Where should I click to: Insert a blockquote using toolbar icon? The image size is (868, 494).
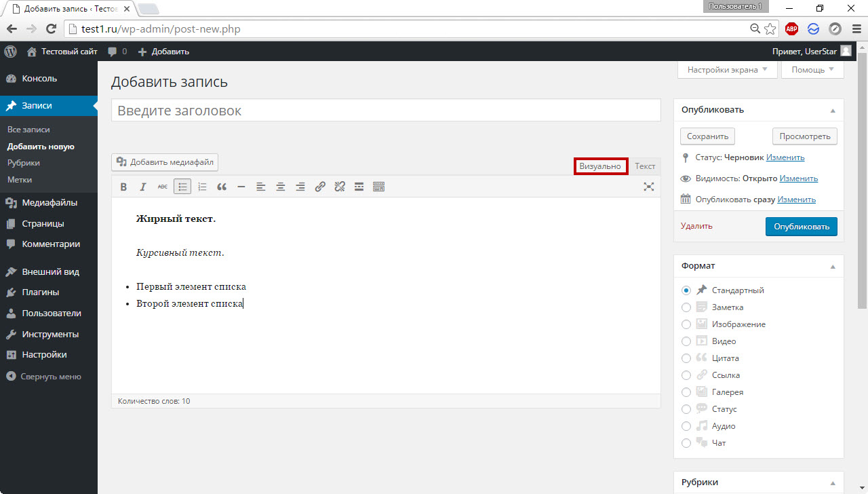click(222, 187)
